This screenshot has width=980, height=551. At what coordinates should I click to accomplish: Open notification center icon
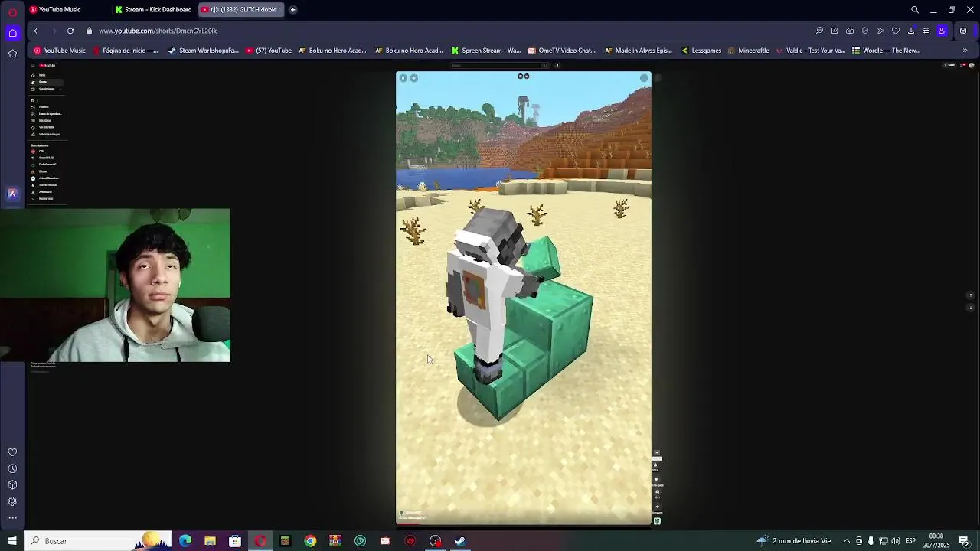click(964, 541)
